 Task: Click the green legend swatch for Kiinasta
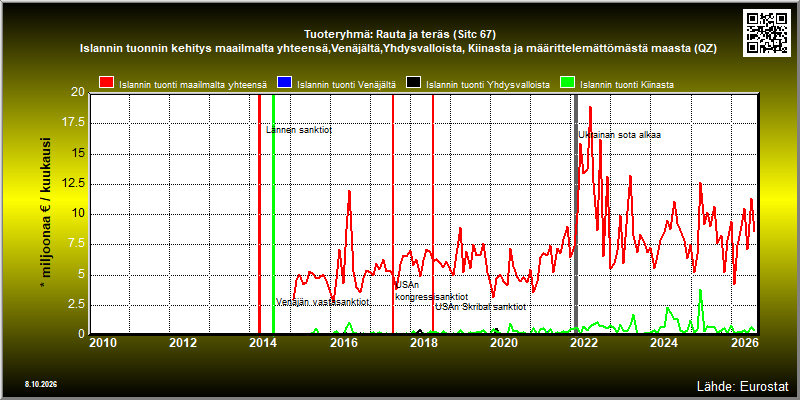567,83
